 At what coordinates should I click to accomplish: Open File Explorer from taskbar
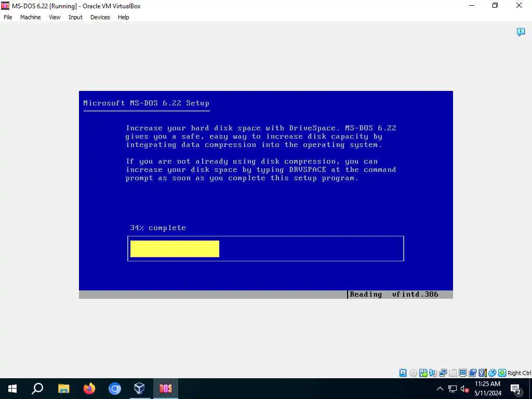[x=63, y=389]
